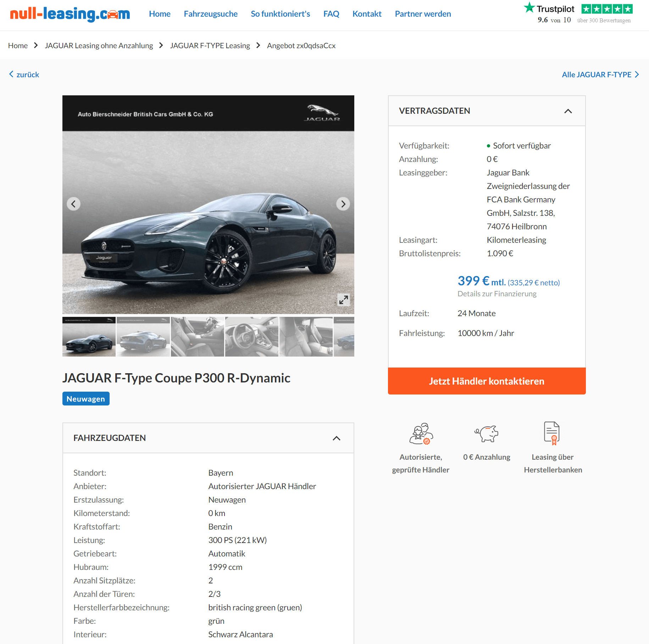Select the rear view car thumbnail

(143, 337)
